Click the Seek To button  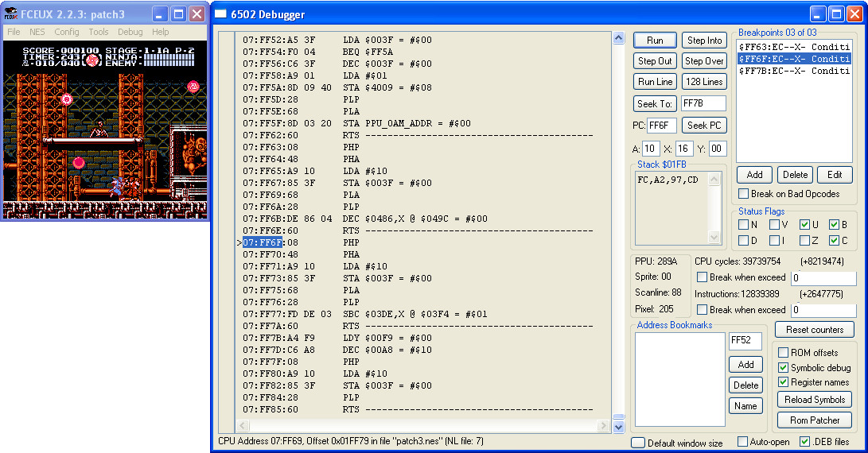pyautogui.click(x=655, y=103)
